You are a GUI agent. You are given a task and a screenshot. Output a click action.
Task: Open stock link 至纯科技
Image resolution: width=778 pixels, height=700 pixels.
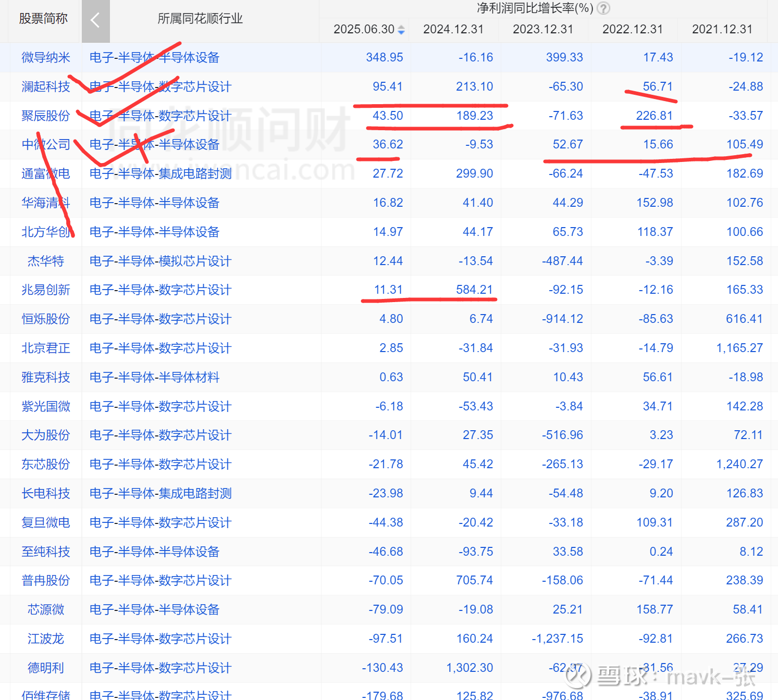point(46,552)
